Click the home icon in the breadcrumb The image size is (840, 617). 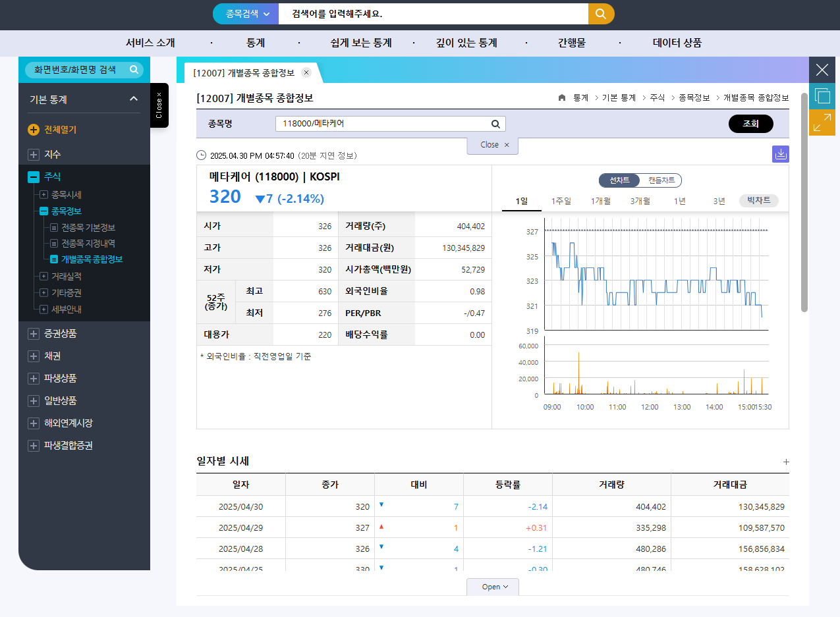click(x=561, y=97)
